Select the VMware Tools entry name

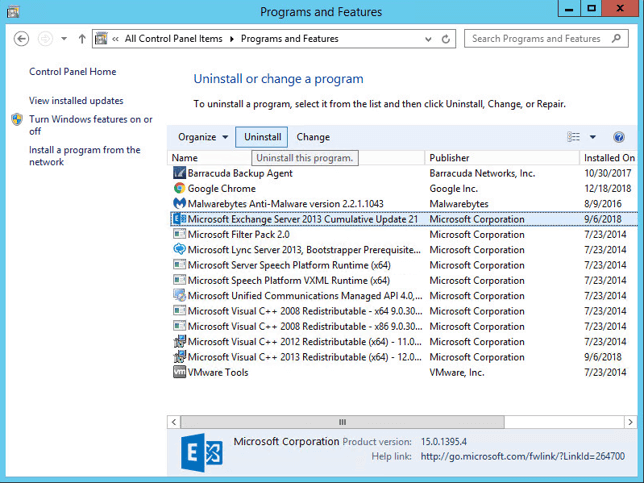click(218, 373)
